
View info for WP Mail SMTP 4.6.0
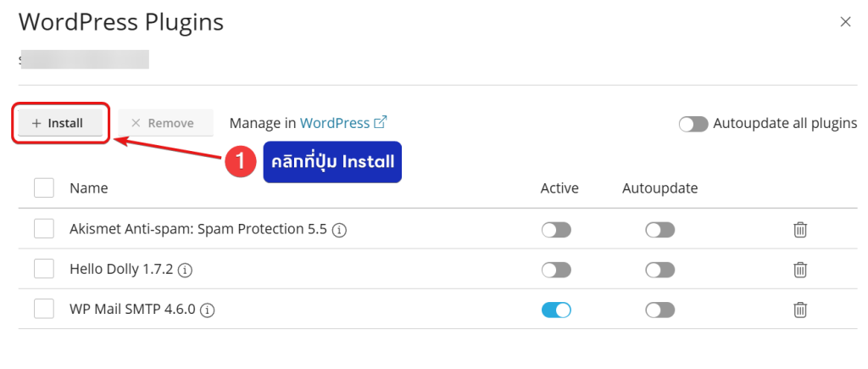207,310
